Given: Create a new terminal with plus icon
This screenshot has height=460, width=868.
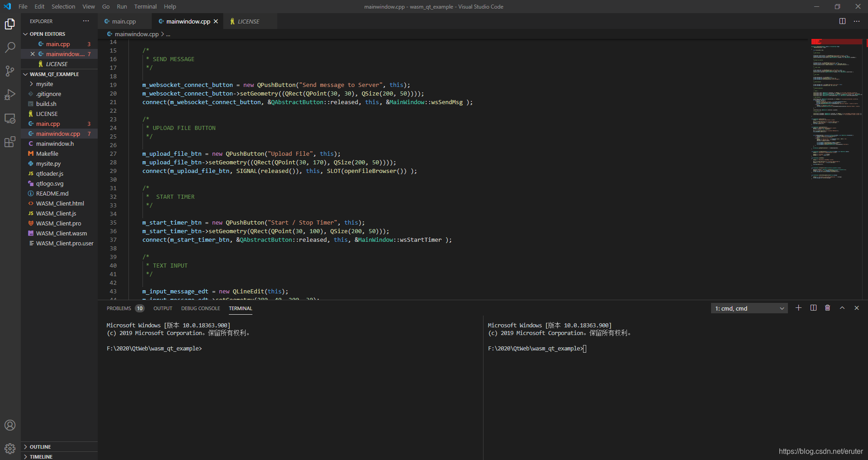Looking at the screenshot, I should click(x=799, y=308).
